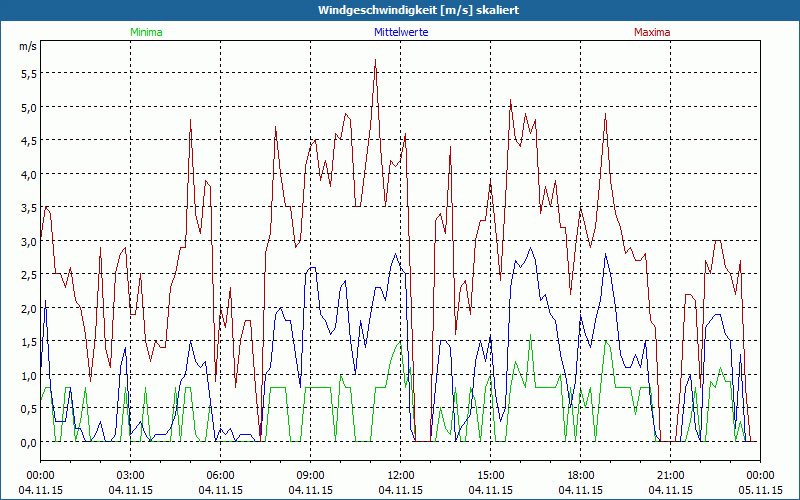The width and height of the screenshot is (800, 500).
Task: Click the Mittelwerte legend label
Action: [x=401, y=32]
